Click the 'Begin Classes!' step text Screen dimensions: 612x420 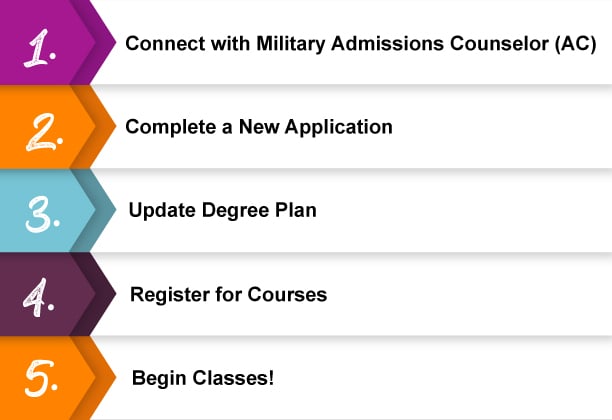click(203, 378)
